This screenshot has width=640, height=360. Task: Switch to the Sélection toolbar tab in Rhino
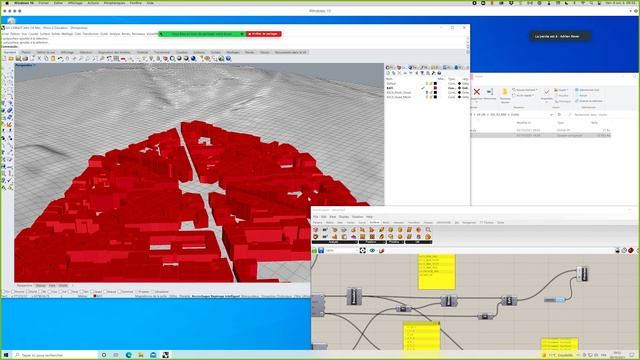coord(86,52)
